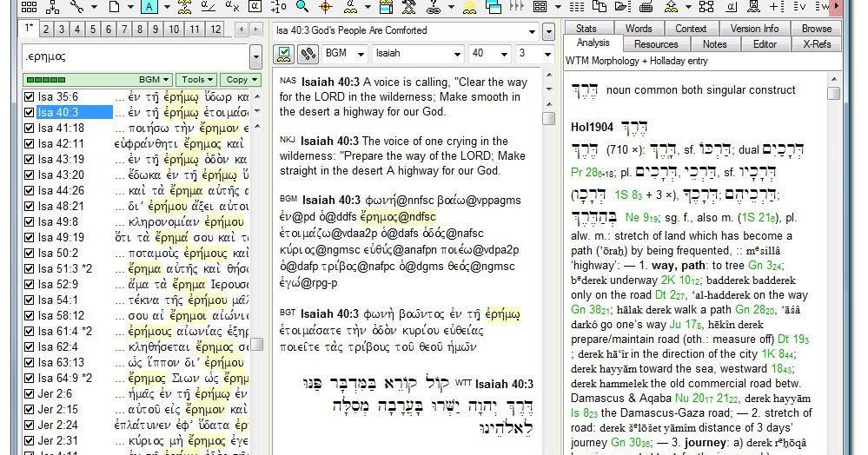Uncheck the Jer 2:6 result checkbox

pyautogui.click(x=30, y=394)
